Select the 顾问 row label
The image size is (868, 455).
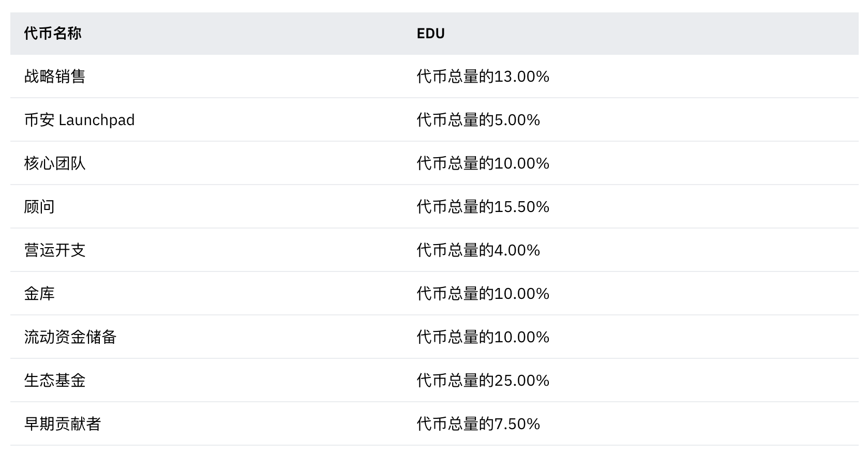[39, 207]
